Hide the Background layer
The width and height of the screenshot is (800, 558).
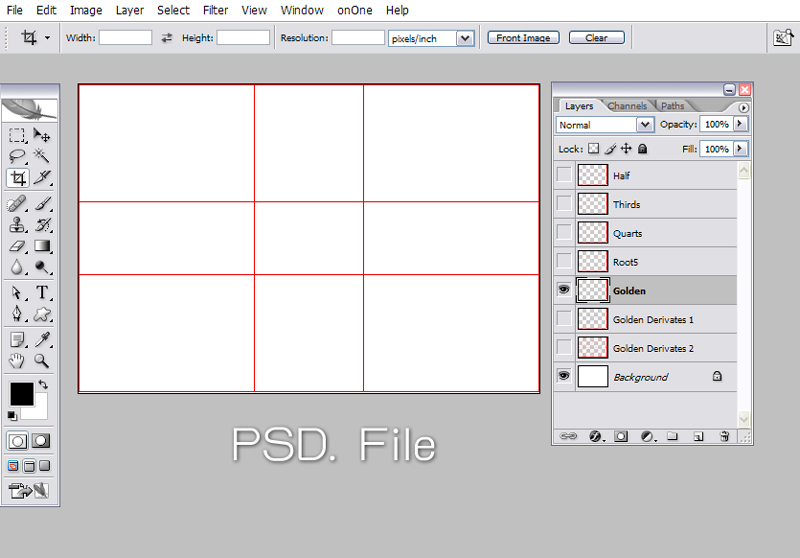[x=564, y=376]
